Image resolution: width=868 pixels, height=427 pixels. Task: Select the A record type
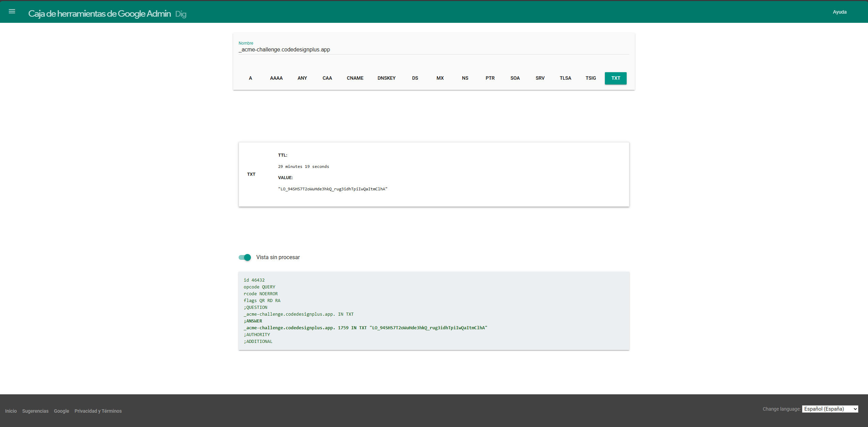click(251, 78)
